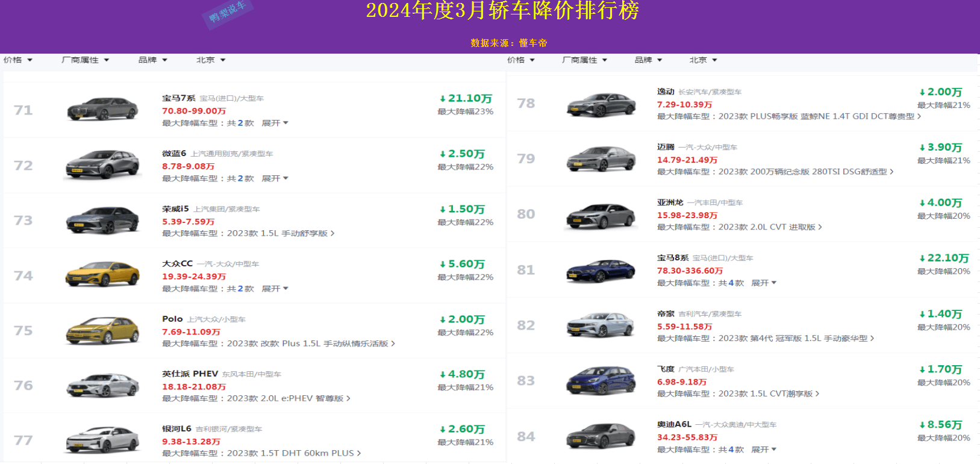The image size is (980, 464).
Task: Click the ↓21.10万 price drop value
Action: click(466, 98)
